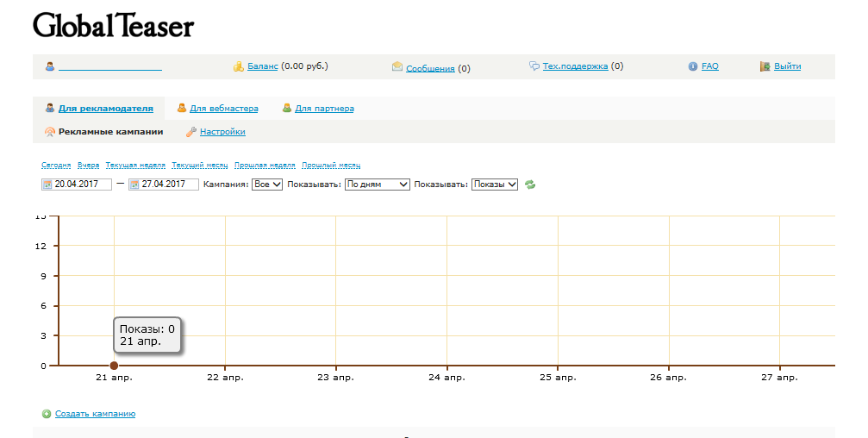Screen dimensions: 868x438
Task: Click the broadcast icon beside Рекламные кампании
Action: (x=50, y=132)
